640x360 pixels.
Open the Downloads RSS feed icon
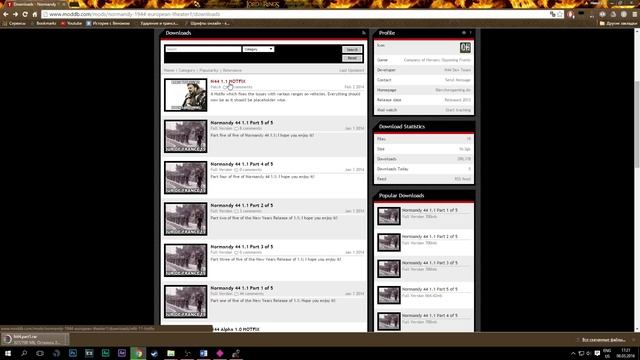tap(363, 33)
